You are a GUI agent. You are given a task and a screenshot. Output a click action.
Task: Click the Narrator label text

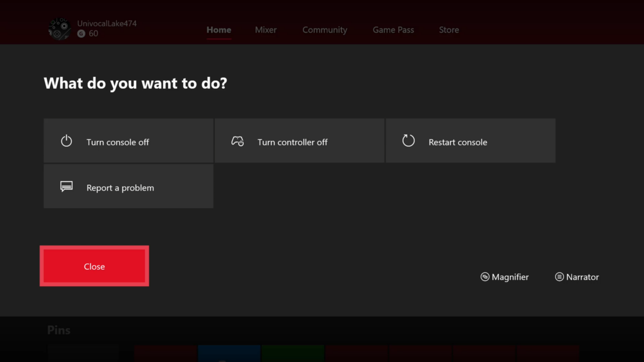click(x=583, y=277)
